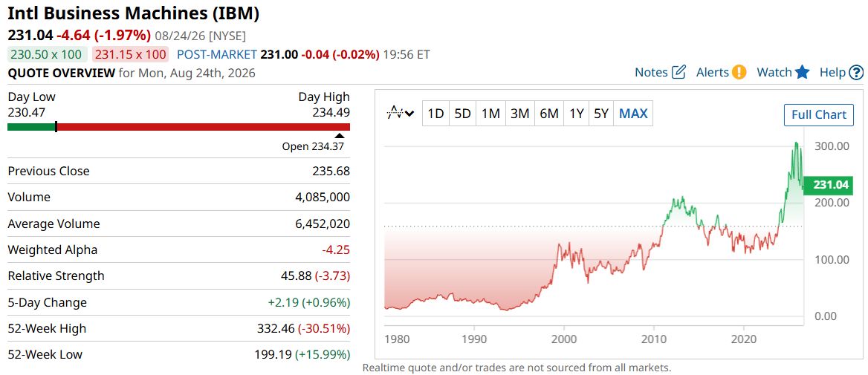Click the orange Alerts exclamation icon
The height and width of the screenshot is (375, 868).
tap(739, 72)
